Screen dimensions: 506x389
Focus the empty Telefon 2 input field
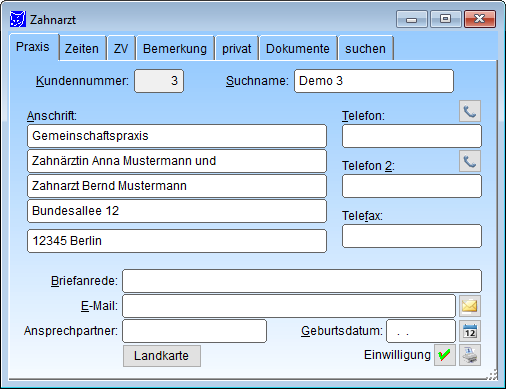(412, 186)
